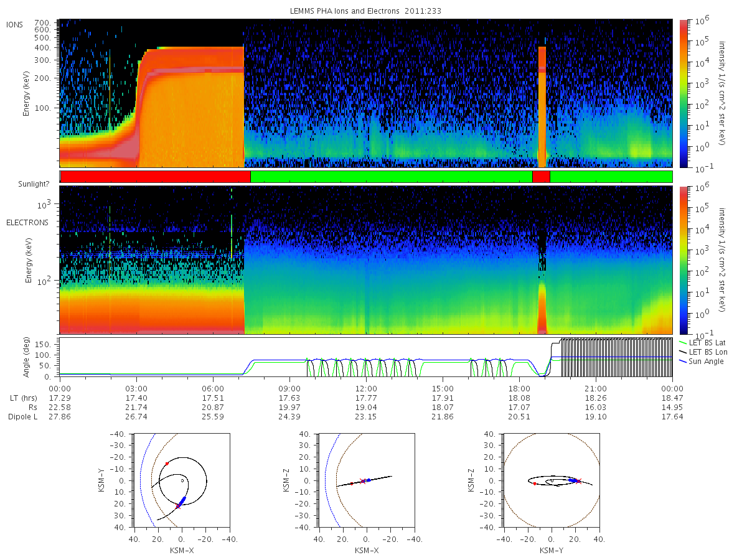
Task: Click the LT value 18.47
Action: pyautogui.click(x=672, y=398)
